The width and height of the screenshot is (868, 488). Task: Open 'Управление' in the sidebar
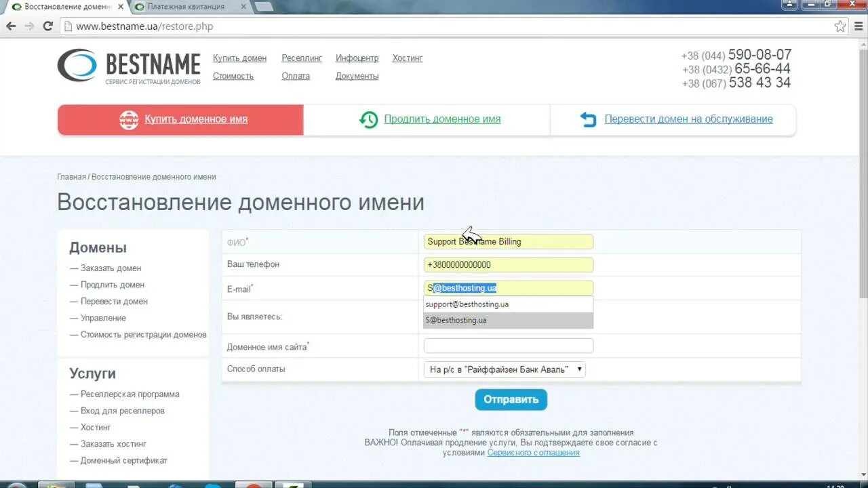point(103,318)
